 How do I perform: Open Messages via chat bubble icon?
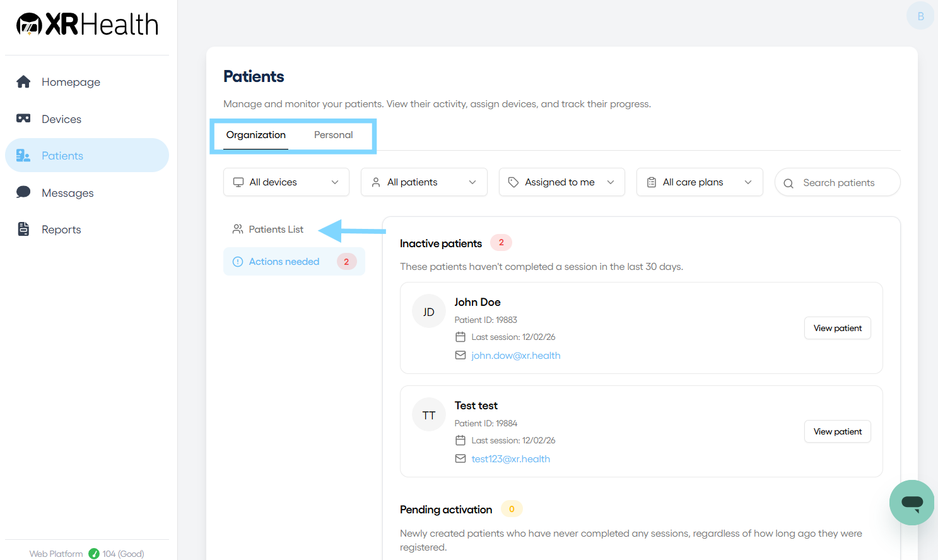pos(23,192)
